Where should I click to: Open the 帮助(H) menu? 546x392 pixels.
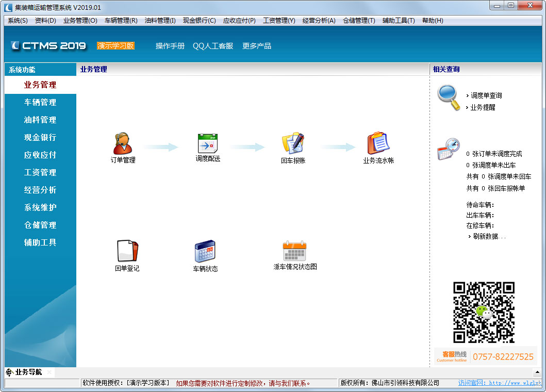433,21
